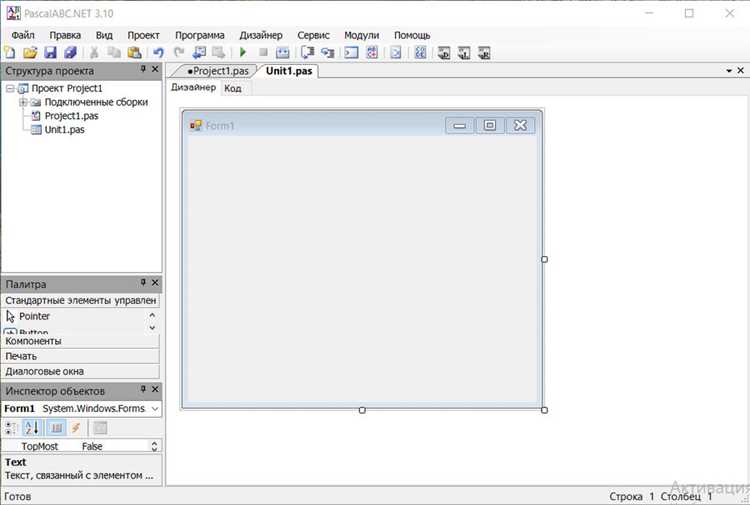750x505 pixels.
Task: Click the Open file folder icon
Action: (x=30, y=53)
